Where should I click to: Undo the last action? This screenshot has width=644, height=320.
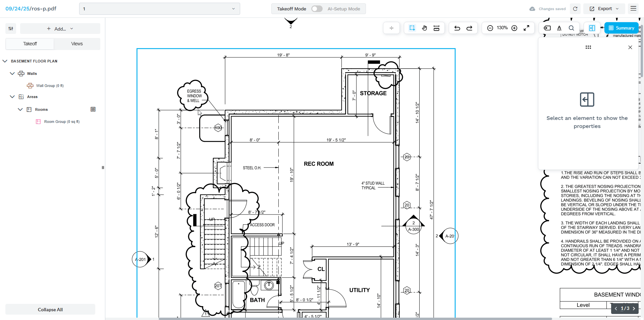coord(457,28)
